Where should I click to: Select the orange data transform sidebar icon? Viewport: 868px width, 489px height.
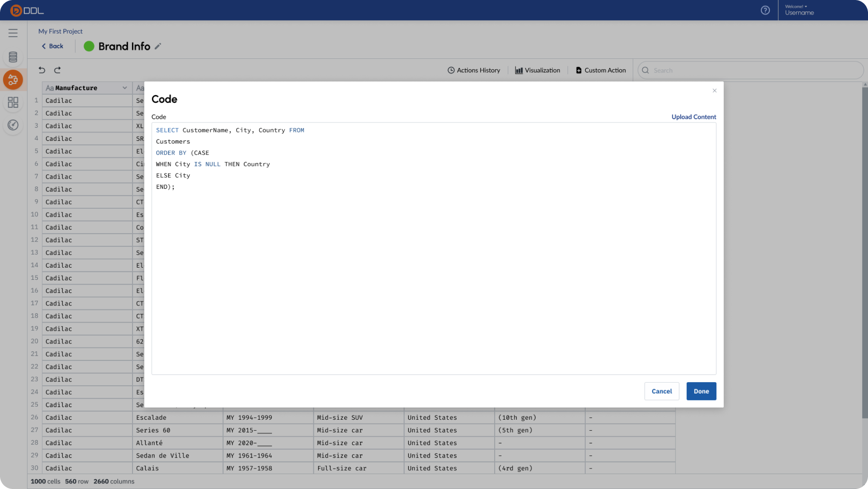pos(13,80)
